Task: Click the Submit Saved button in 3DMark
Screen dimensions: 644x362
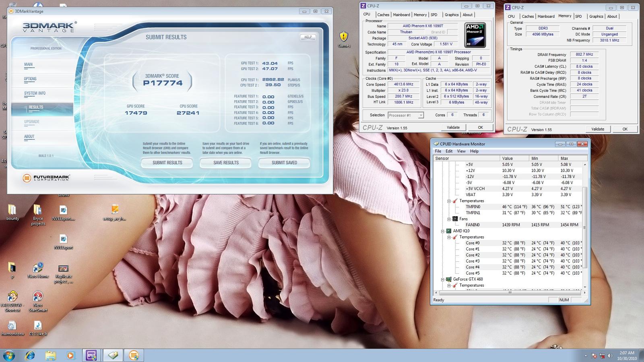Action: coord(284,163)
